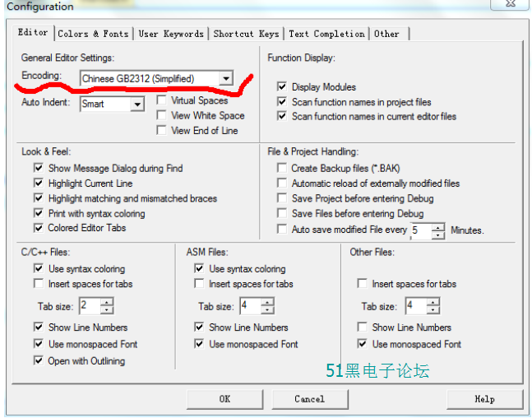The width and height of the screenshot is (532, 418).
Task: Toggle C/C++ Use monospaced Font
Action: point(39,344)
